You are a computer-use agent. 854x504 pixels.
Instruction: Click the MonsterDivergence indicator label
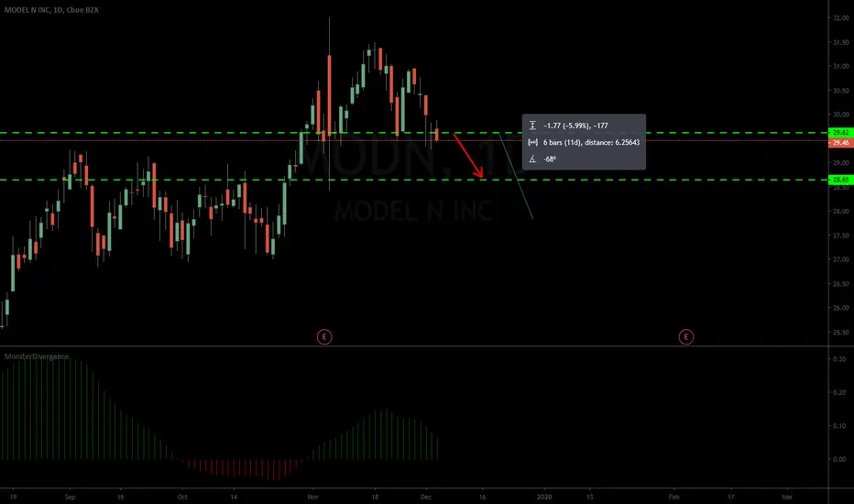pyautogui.click(x=37, y=356)
